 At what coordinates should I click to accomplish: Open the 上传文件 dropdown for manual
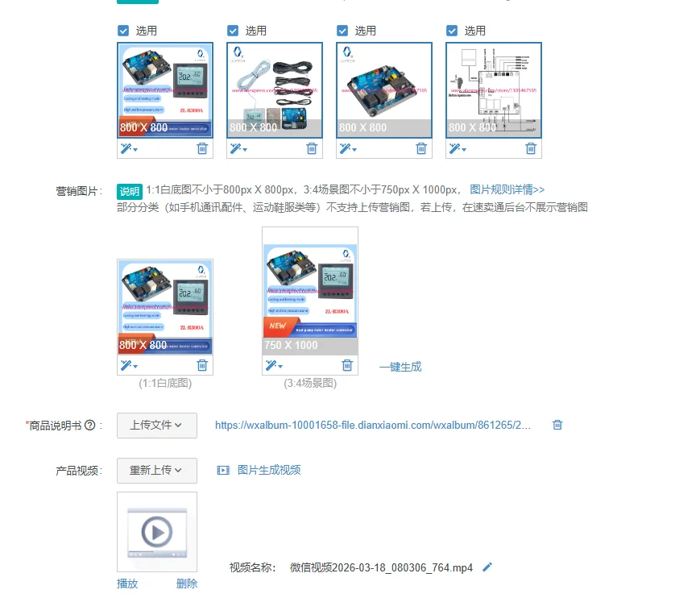pos(157,426)
